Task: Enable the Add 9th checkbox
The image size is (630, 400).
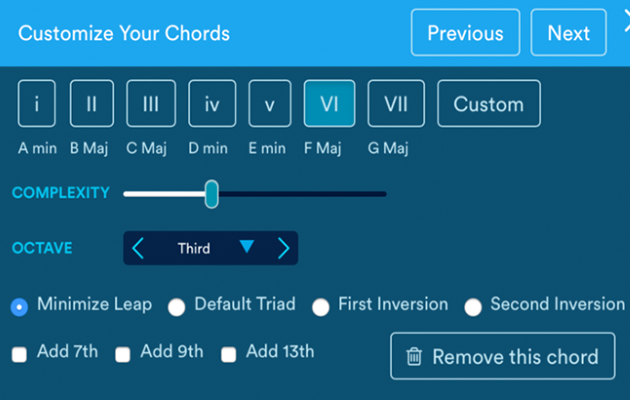Action: point(123,354)
